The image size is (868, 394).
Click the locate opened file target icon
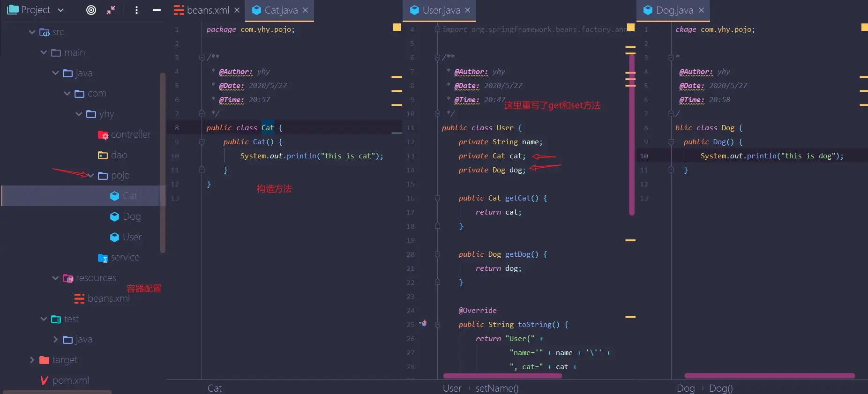coord(91,10)
